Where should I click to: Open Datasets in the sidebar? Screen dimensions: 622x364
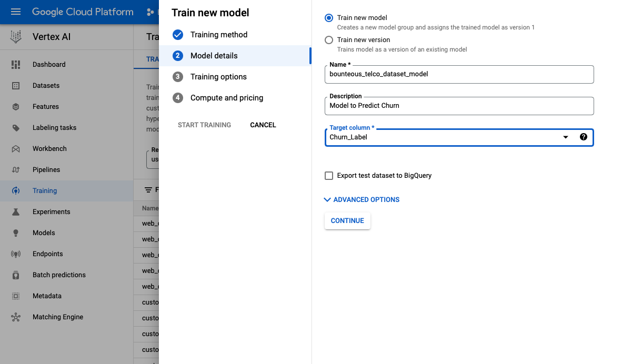tap(67, 86)
